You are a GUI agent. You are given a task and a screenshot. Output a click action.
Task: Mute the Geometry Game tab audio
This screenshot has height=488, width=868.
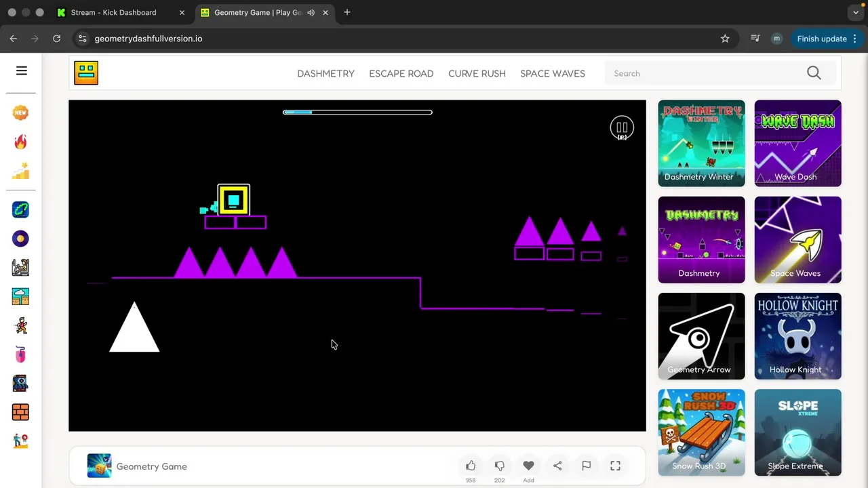pyautogui.click(x=311, y=12)
